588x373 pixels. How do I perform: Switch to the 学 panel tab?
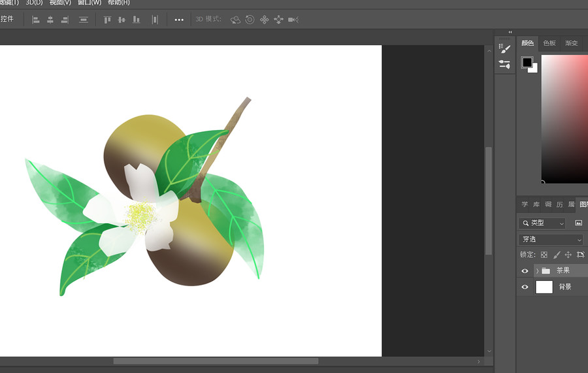point(525,204)
